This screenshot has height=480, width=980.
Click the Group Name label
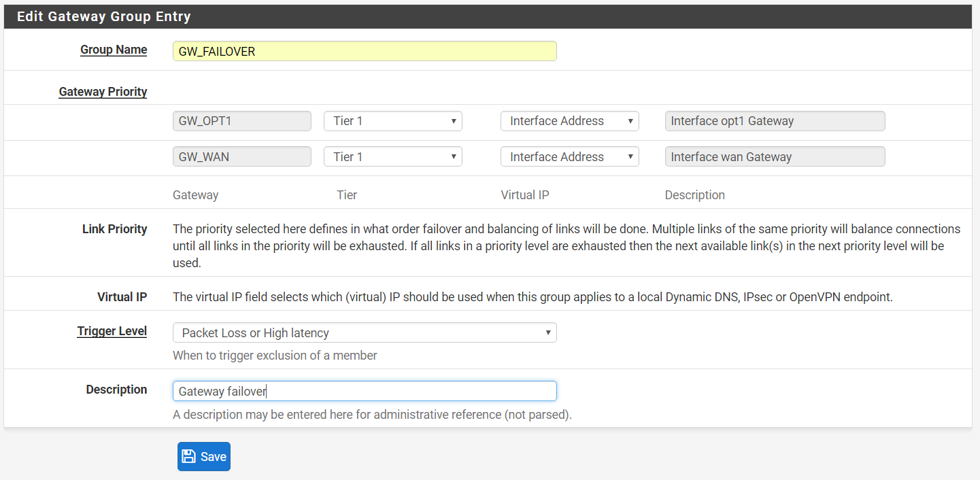tap(114, 50)
